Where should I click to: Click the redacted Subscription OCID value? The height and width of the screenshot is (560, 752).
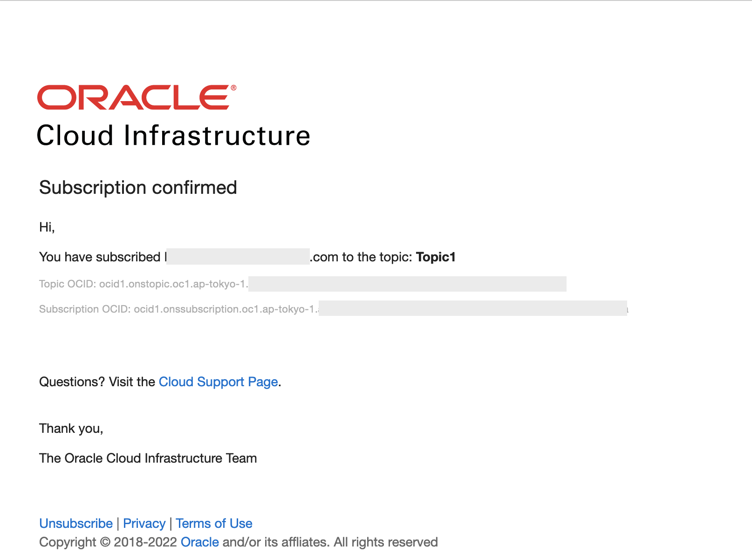(473, 308)
